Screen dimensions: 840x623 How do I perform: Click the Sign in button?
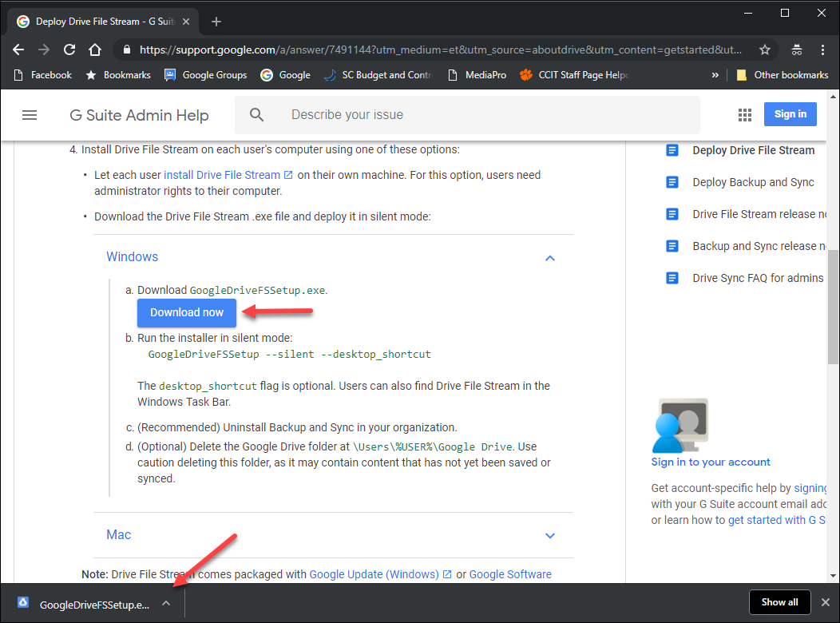coord(790,114)
